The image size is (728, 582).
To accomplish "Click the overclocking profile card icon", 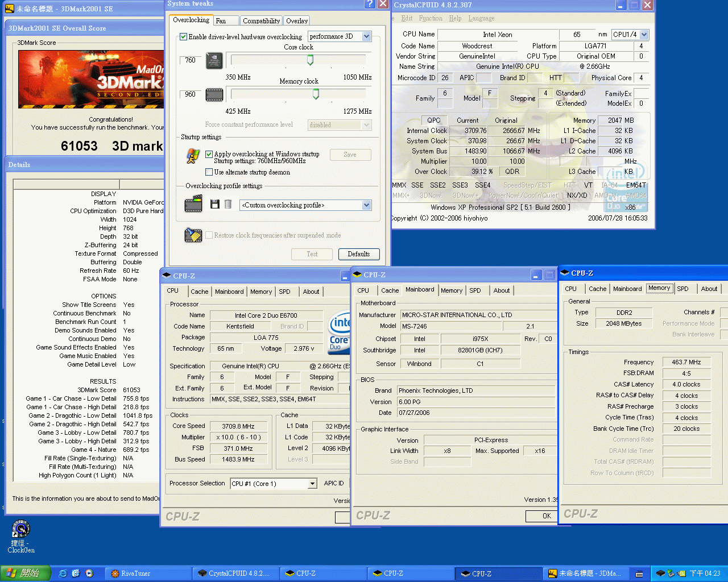I will (x=193, y=203).
